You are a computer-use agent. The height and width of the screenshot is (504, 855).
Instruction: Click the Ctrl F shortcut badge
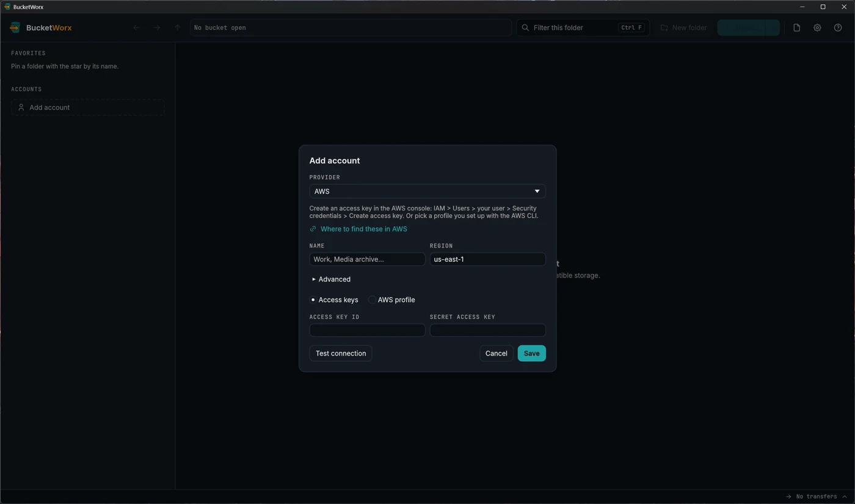point(631,27)
